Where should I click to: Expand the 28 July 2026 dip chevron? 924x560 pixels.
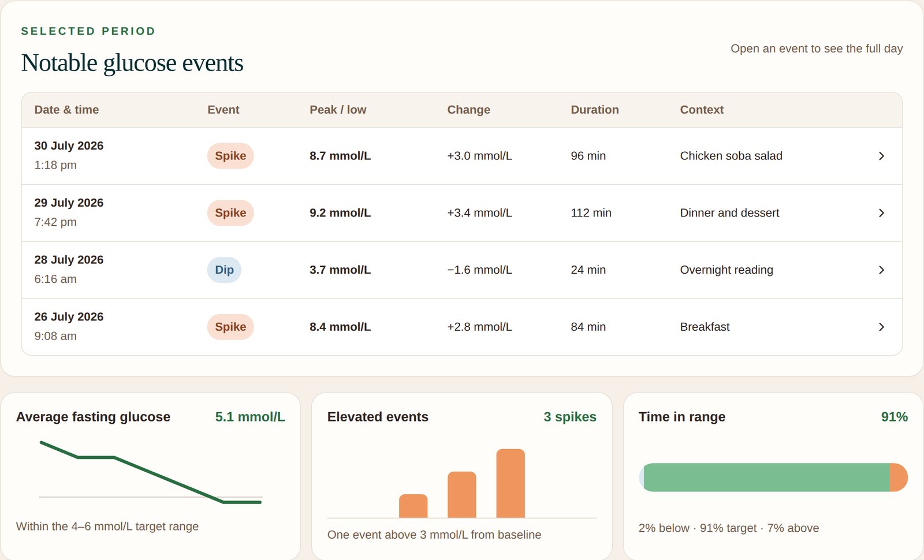coord(881,270)
